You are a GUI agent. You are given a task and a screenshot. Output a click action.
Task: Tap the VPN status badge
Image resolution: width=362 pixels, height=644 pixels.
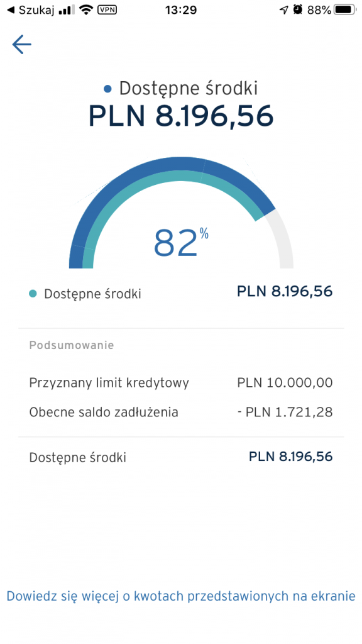click(x=107, y=10)
